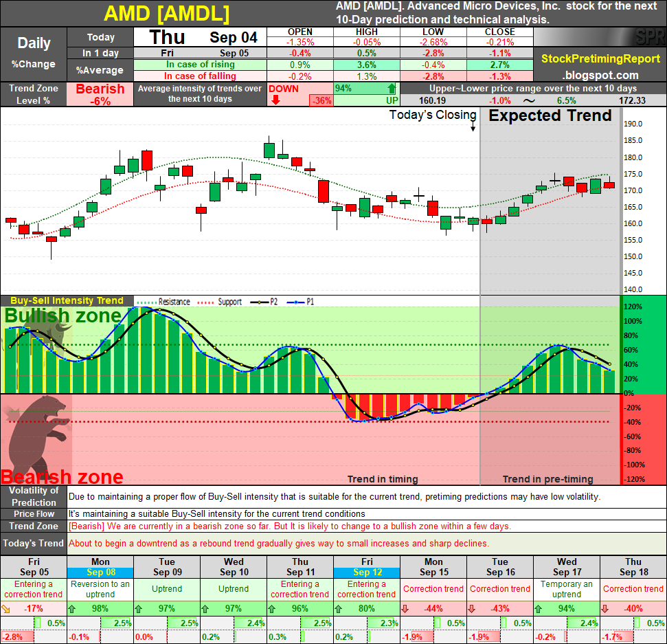Screen dimensions: 667x644
Task: Click the P2 legend line marker
Action: click(x=259, y=302)
